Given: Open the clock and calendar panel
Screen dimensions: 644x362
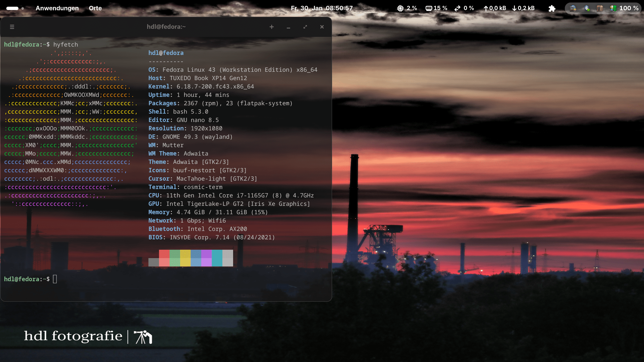Looking at the screenshot, I should click(322, 8).
